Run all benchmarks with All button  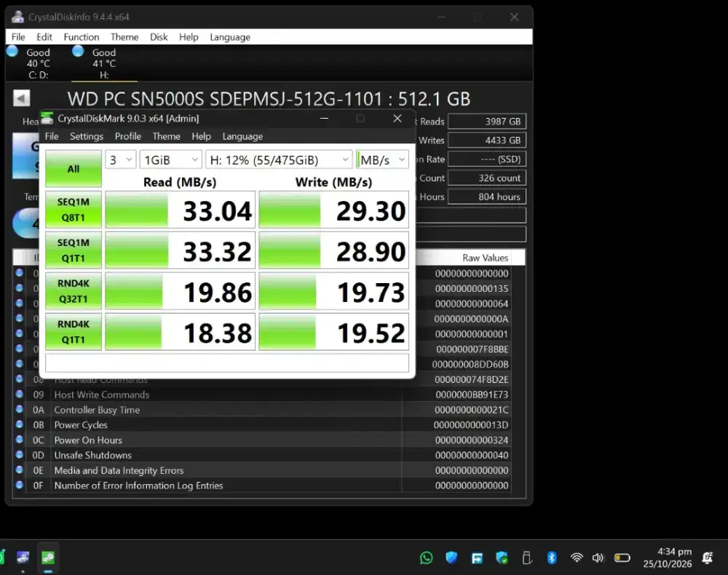click(x=74, y=168)
